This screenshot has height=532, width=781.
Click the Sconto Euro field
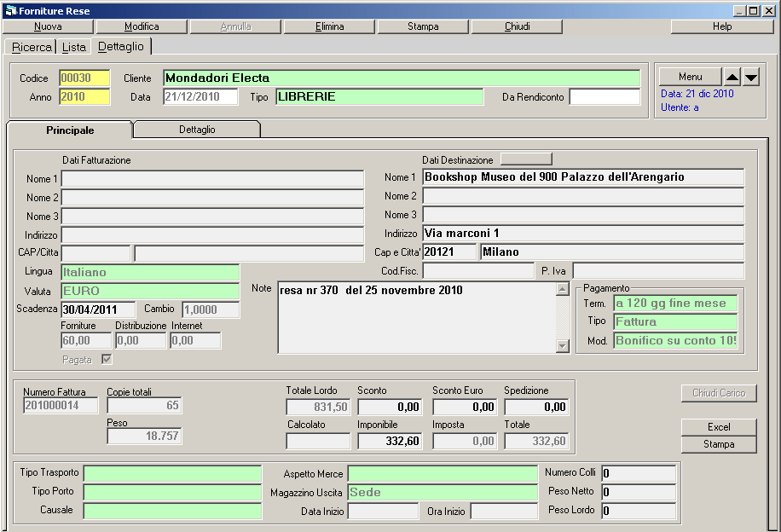[465, 407]
